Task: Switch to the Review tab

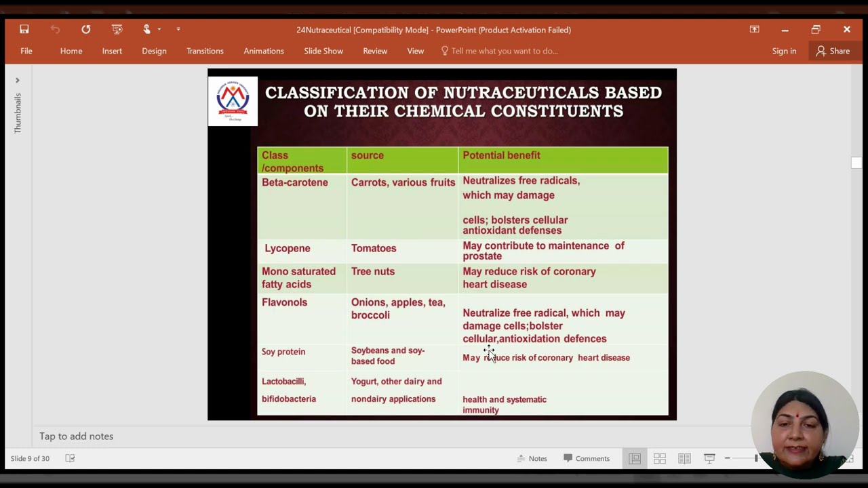Action: tap(375, 51)
